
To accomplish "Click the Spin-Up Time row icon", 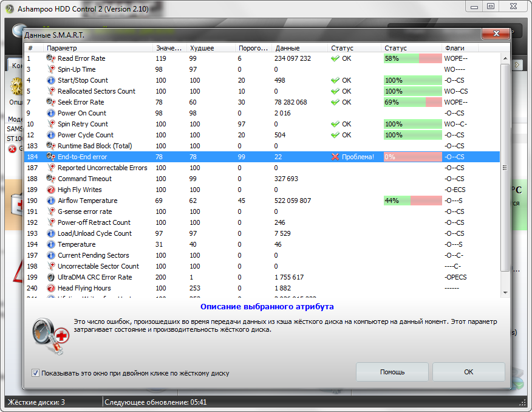I will pyautogui.click(x=51, y=69).
